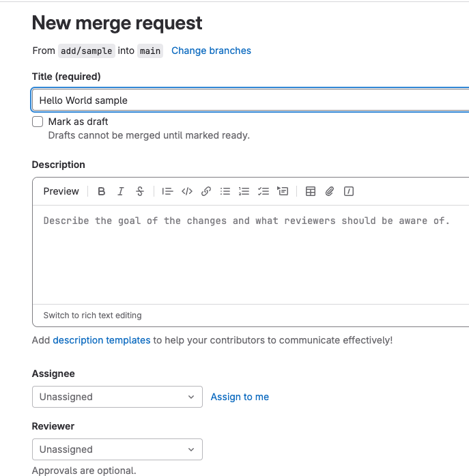Insert a blockquote in the description
Image resolution: width=469 pixels, height=476 pixels.
(167, 191)
